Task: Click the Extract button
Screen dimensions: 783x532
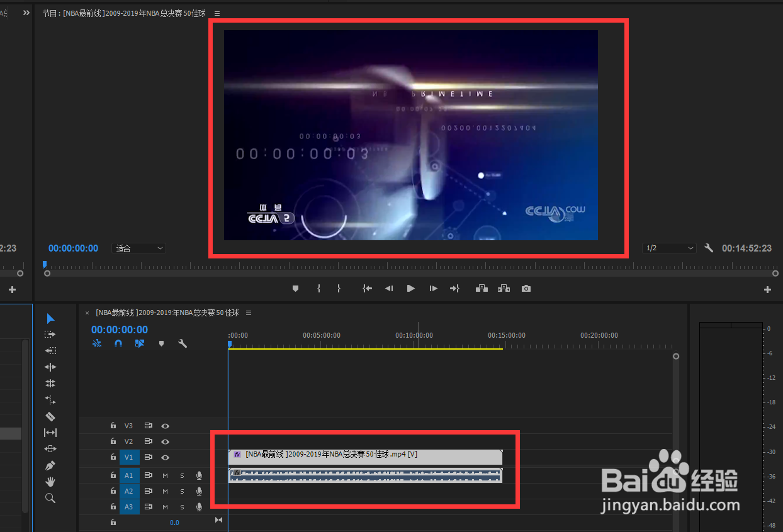Action: (x=504, y=289)
